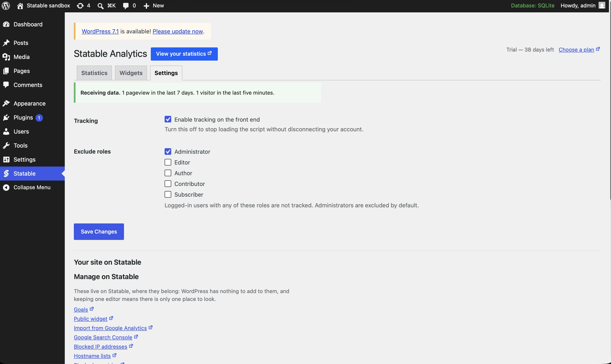
Task: Click the home icon beside Statable sandbox
Action: pos(20,6)
